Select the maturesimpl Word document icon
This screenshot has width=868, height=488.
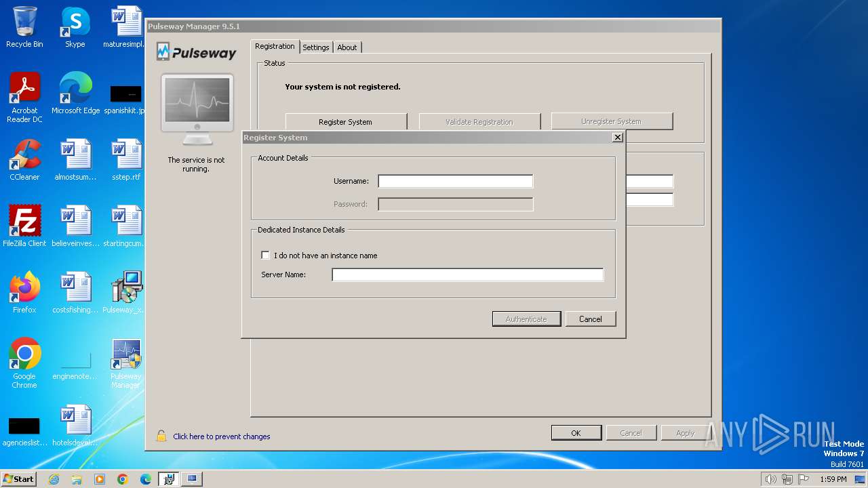[x=126, y=27]
